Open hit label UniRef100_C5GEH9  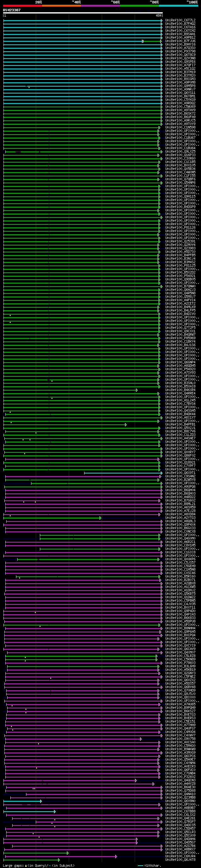(180, 566)
